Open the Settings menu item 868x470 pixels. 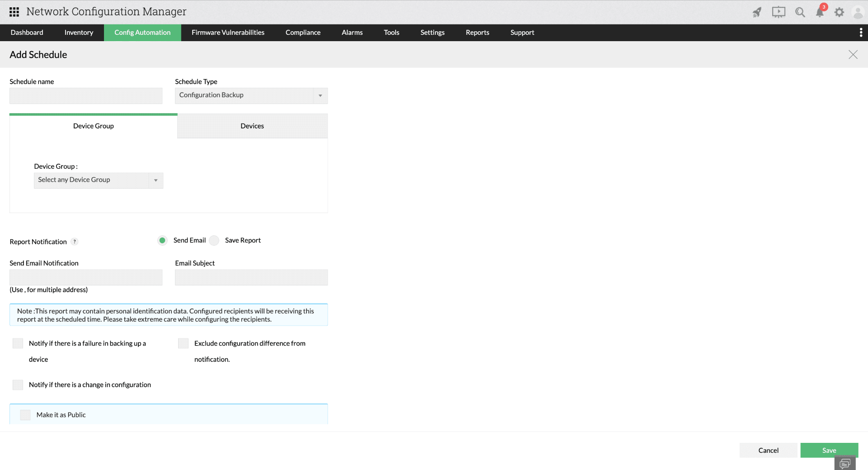tap(433, 33)
